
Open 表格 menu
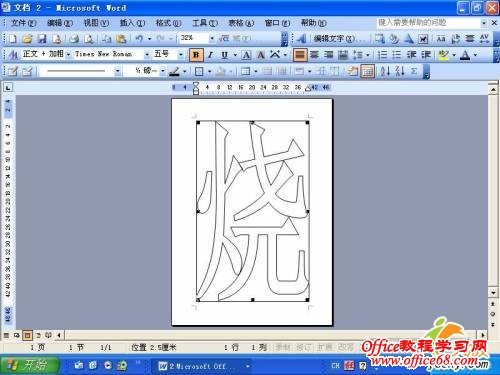241,23
